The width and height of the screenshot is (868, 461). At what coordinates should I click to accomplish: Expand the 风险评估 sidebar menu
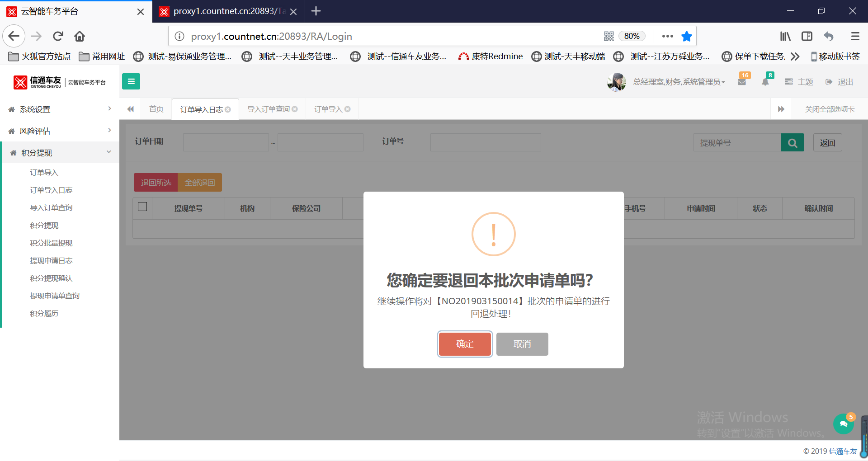pos(60,131)
